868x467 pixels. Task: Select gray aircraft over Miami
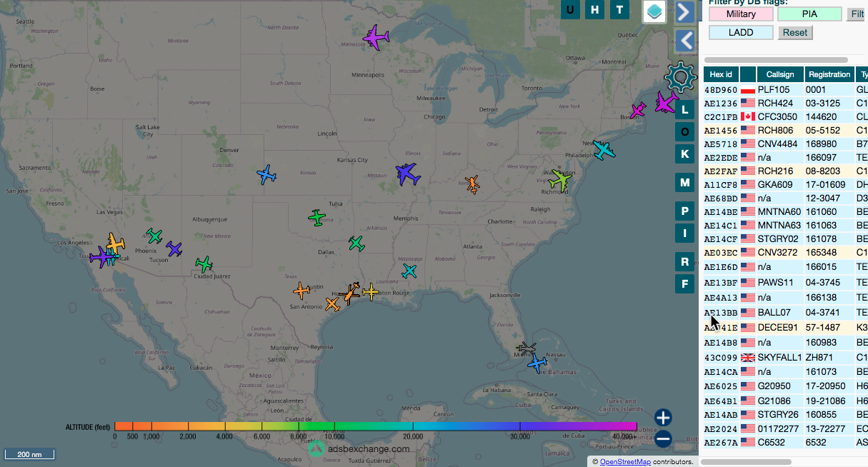[527, 348]
